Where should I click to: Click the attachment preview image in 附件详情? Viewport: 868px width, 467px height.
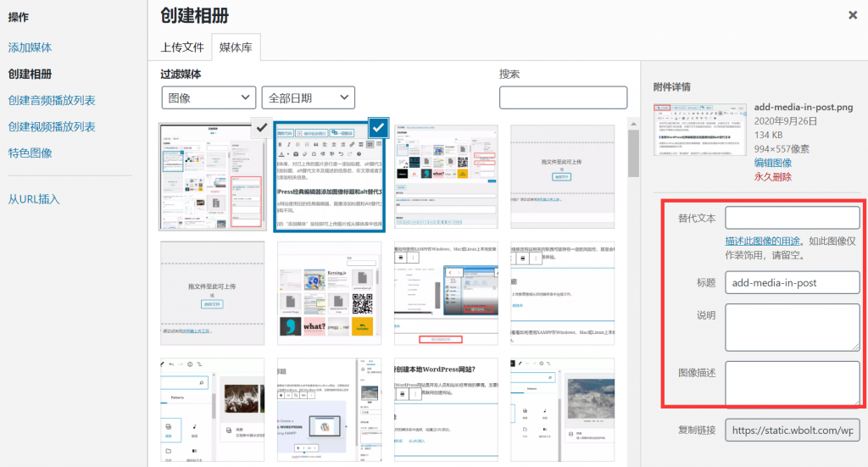pos(699,129)
